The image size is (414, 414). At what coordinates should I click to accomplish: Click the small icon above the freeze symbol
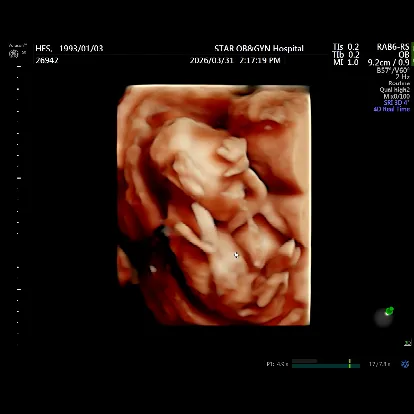tap(407, 343)
